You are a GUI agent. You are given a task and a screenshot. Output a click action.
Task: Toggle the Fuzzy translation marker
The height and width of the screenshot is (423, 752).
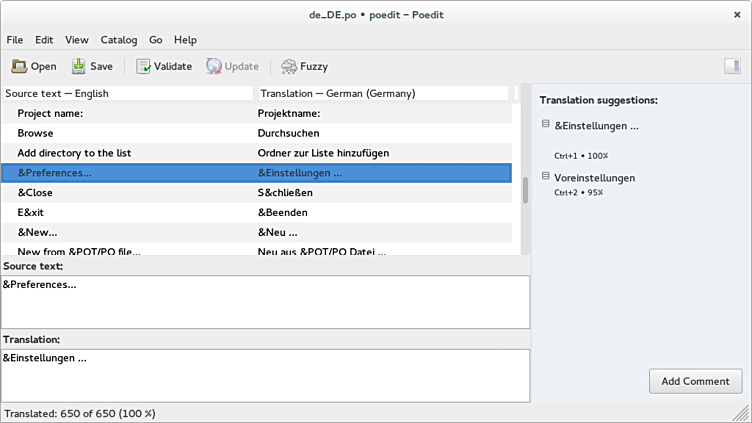(x=289, y=67)
